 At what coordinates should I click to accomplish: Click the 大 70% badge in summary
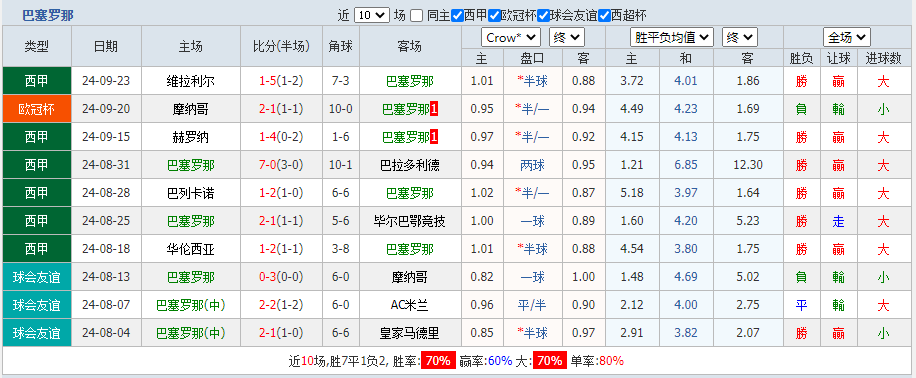point(550,360)
